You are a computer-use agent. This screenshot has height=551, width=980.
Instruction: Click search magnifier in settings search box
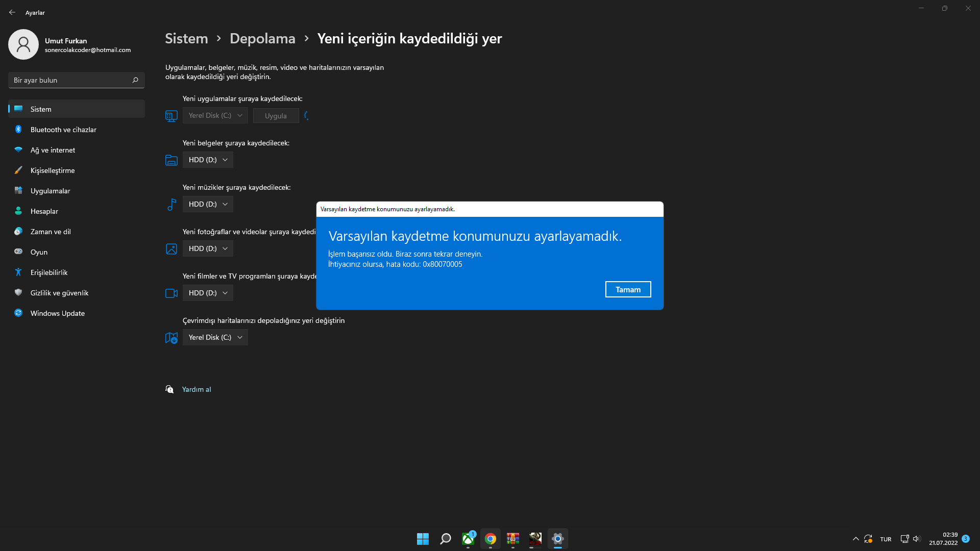point(135,80)
